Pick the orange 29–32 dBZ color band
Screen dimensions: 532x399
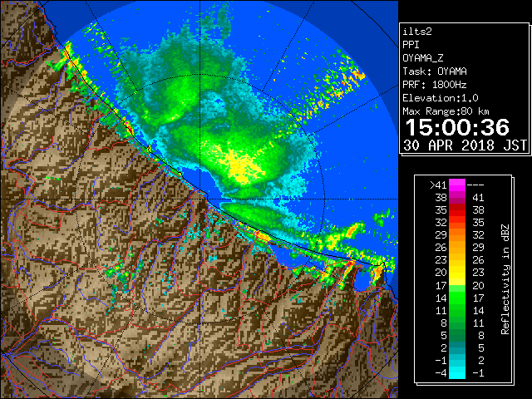click(457, 235)
